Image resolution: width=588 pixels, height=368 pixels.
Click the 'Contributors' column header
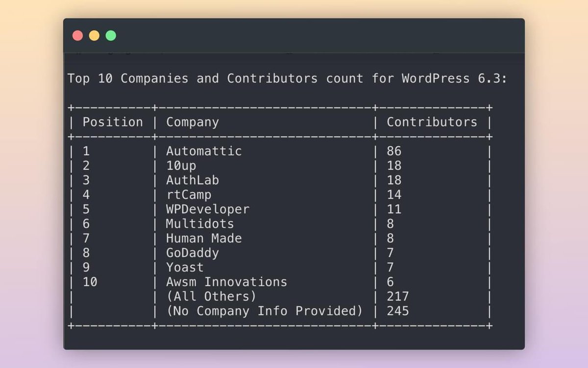tap(432, 122)
